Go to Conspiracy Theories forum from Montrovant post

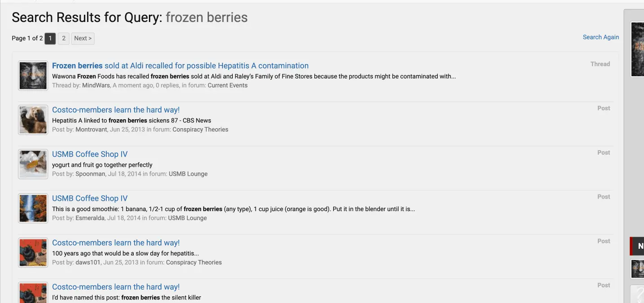[200, 130]
